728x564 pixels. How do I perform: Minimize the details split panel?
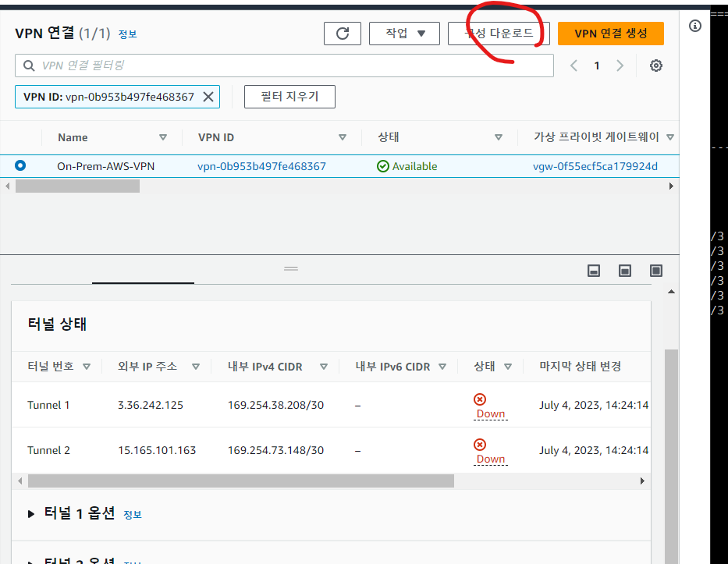[x=594, y=271]
